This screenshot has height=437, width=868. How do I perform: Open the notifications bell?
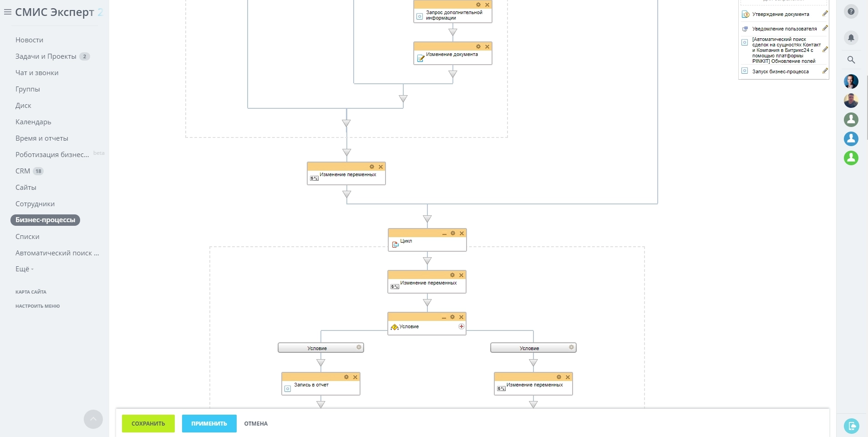tap(851, 38)
